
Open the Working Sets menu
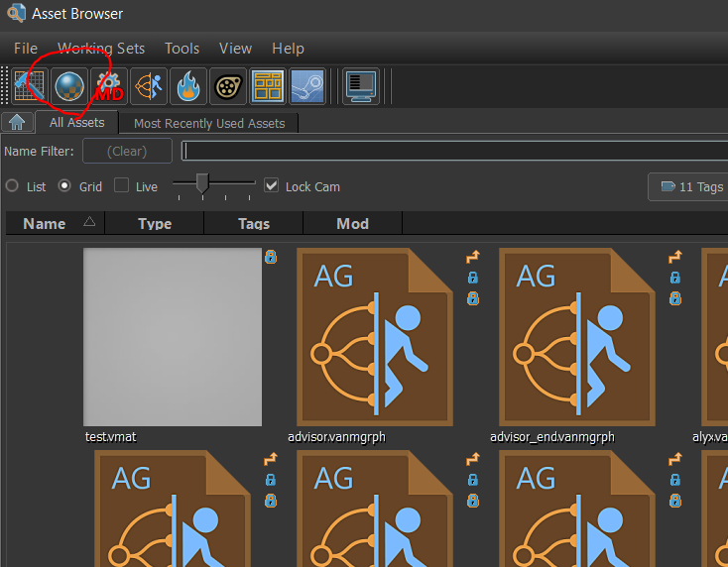tap(101, 49)
